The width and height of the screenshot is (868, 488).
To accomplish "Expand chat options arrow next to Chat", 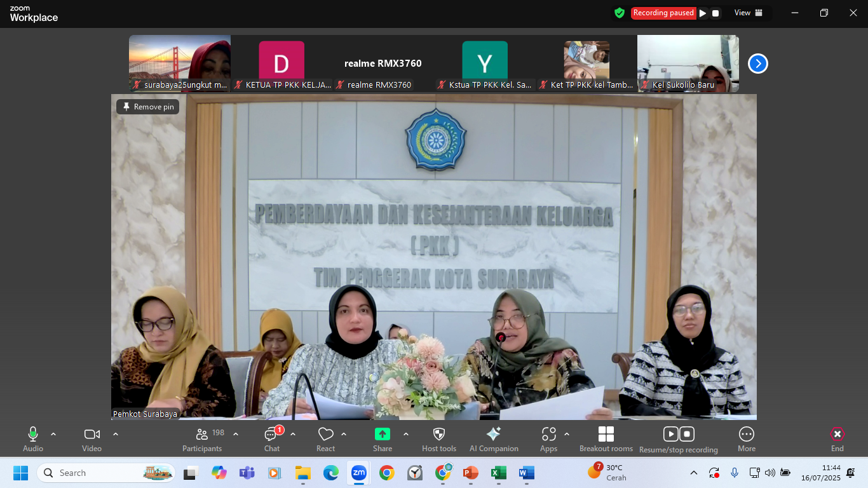I will click(x=293, y=434).
